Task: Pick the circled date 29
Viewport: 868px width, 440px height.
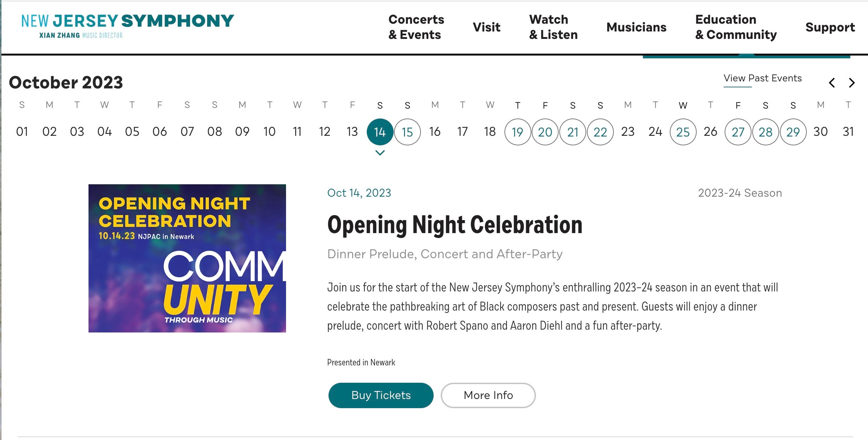Action: [793, 132]
